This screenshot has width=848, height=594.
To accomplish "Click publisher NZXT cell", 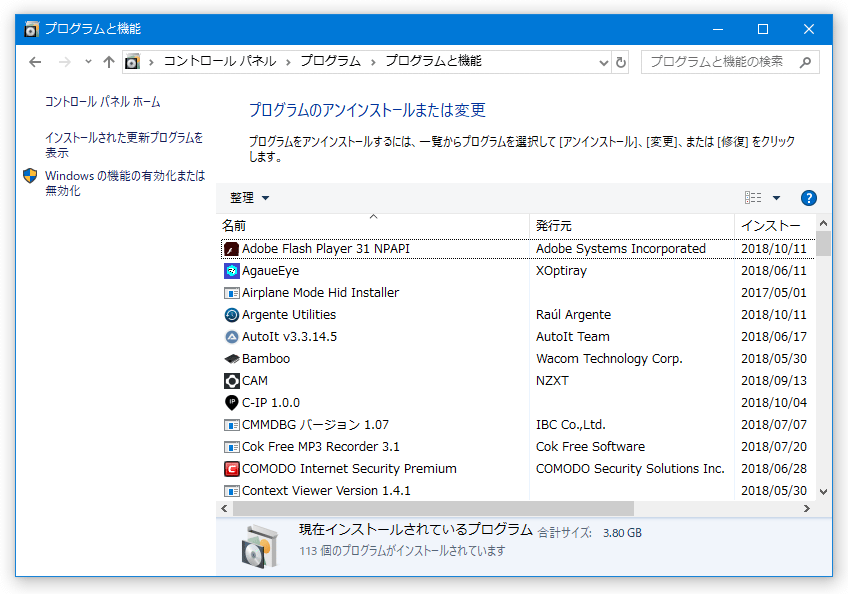I will pos(552,381).
